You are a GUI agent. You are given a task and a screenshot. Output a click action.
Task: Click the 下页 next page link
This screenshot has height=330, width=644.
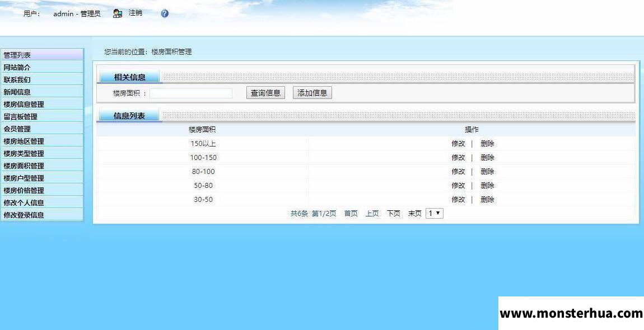(394, 214)
